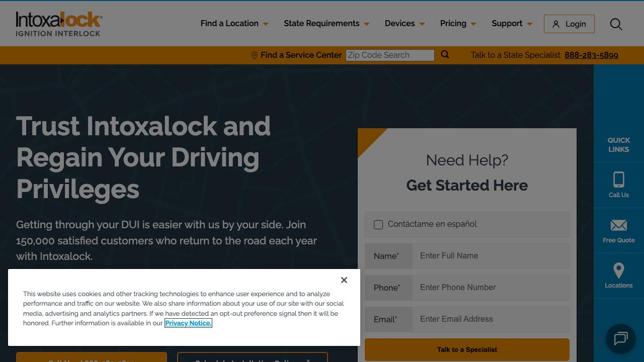Close the cookie notice banner
The width and height of the screenshot is (644, 362).
[x=344, y=280]
